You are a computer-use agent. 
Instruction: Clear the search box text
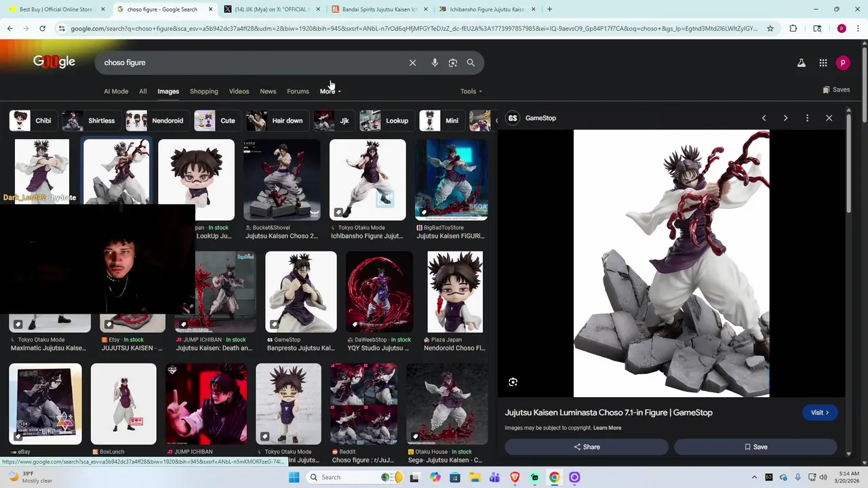click(412, 62)
